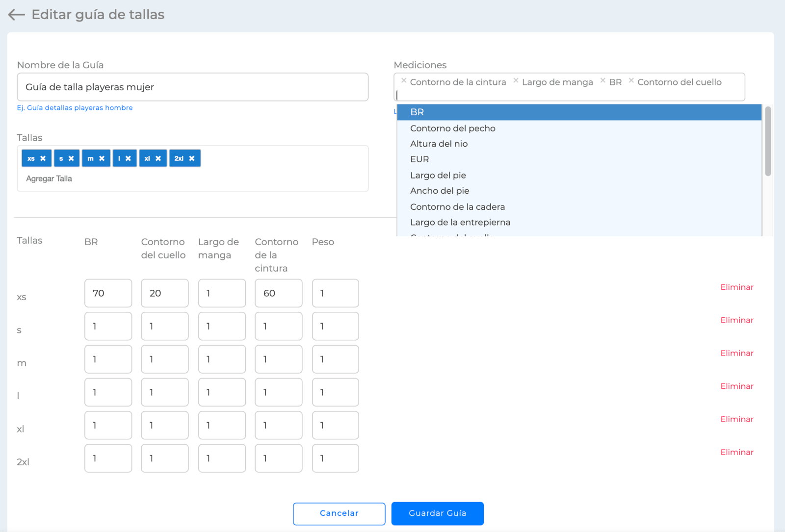Edit the s row Largo de manga field
Screen dimensions: 785x532
click(222, 326)
